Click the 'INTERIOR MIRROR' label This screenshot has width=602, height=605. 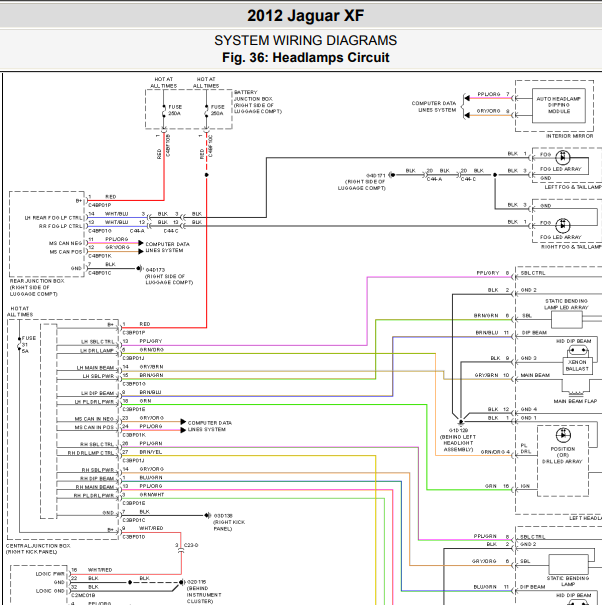(569, 136)
